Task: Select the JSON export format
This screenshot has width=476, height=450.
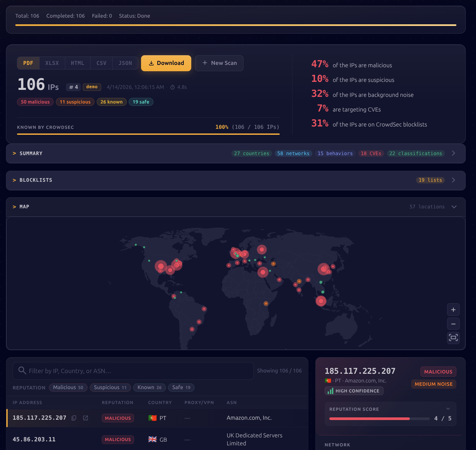Action: 125,63
